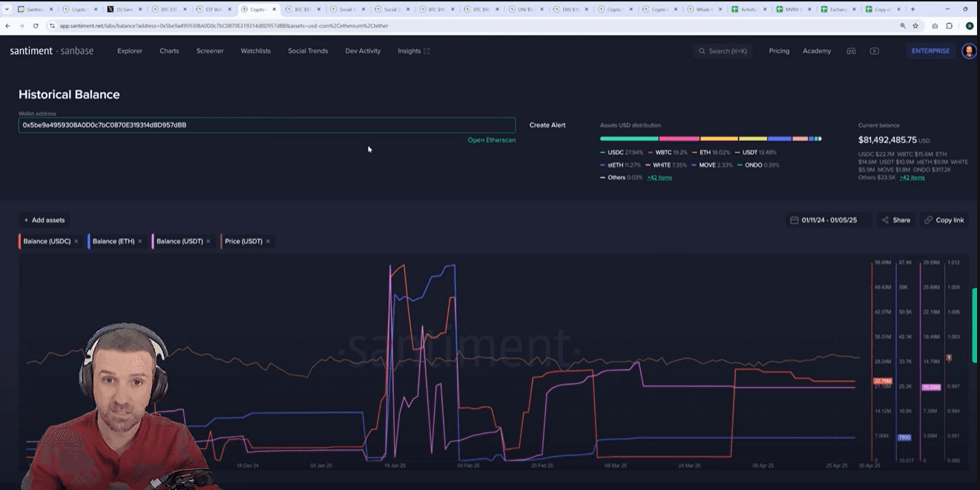Open the user profile avatar
Image resolution: width=980 pixels, height=490 pixels.
click(969, 51)
